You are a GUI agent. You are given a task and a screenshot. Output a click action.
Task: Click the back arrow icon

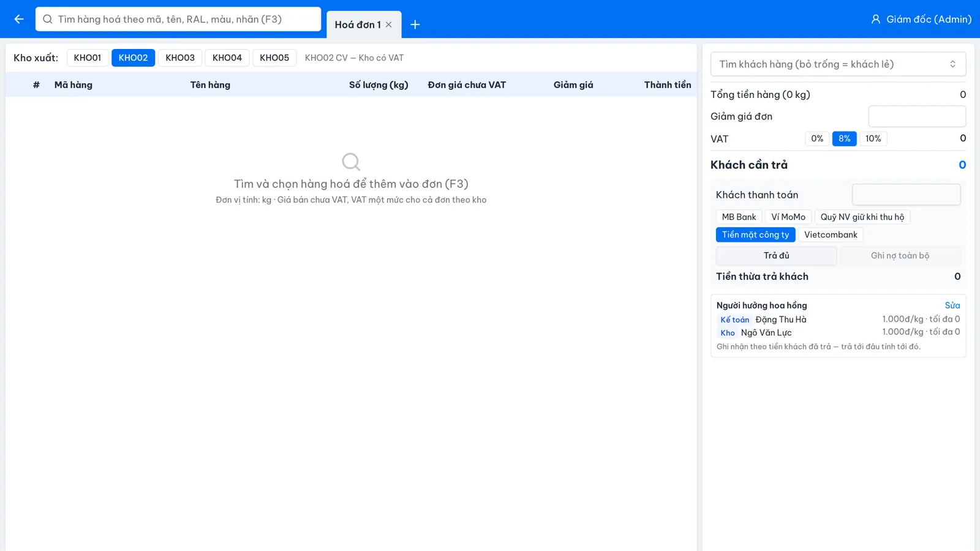coord(19,19)
